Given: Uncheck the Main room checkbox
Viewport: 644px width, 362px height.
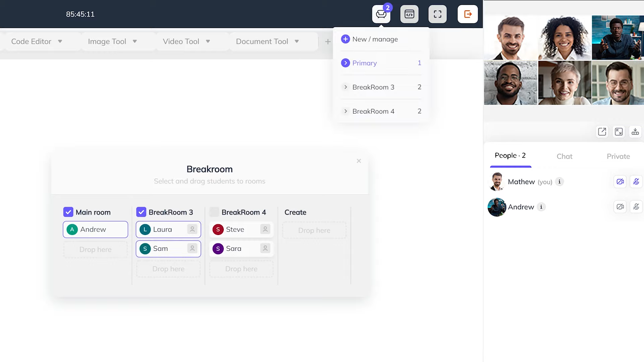Looking at the screenshot, I should point(68,212).
